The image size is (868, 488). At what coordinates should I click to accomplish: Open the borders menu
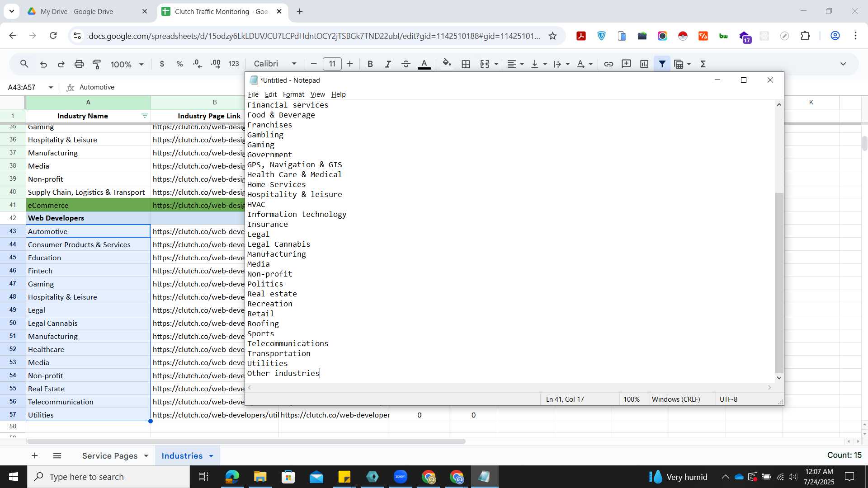coord(466,64)
